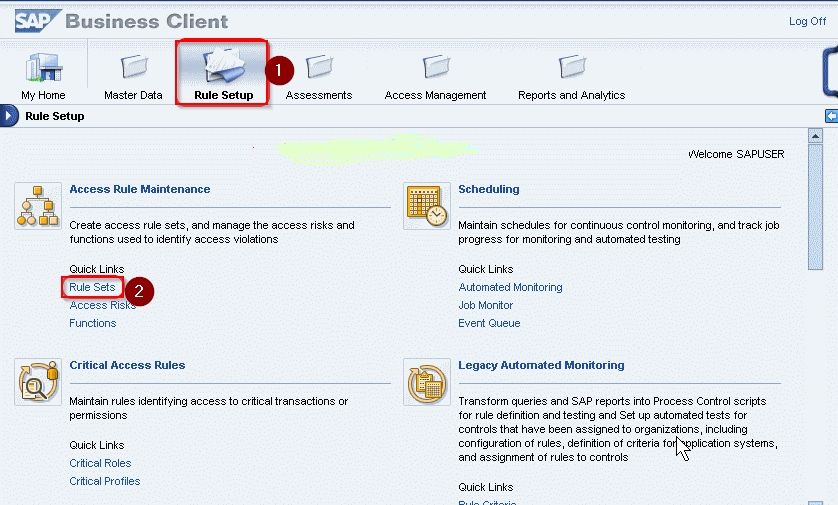838x505 pixels.
Task: Switch to the Rule Setup tab
Action: pyautogui.click(x=223, y=72)
